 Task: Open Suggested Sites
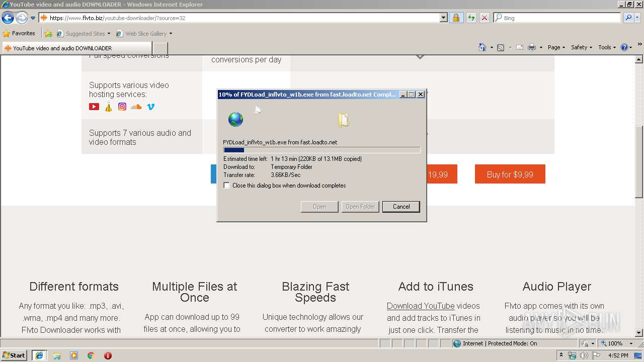(x=84, y=34)
